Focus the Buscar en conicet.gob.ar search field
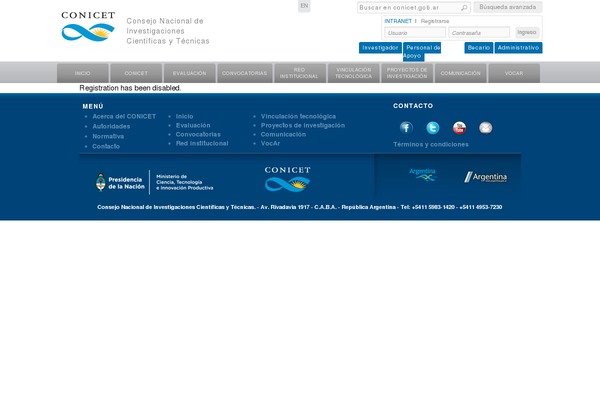 pyautogui.click(x=409, y=8)
